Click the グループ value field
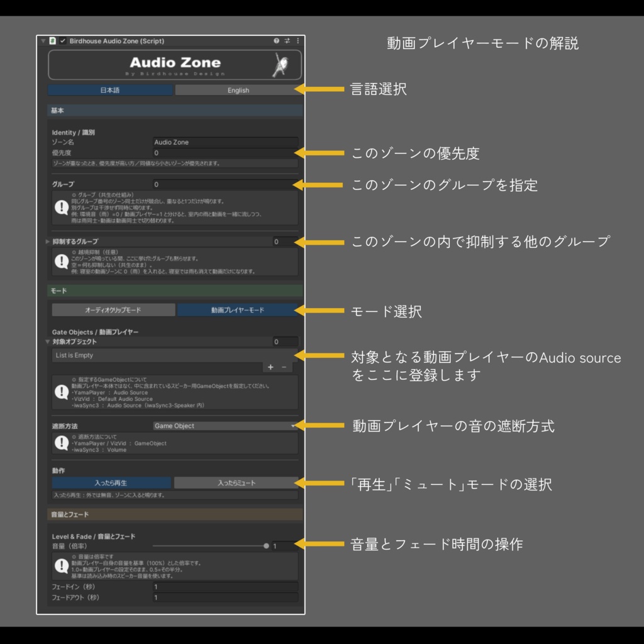The image size is (644, 644). point(225,184)
